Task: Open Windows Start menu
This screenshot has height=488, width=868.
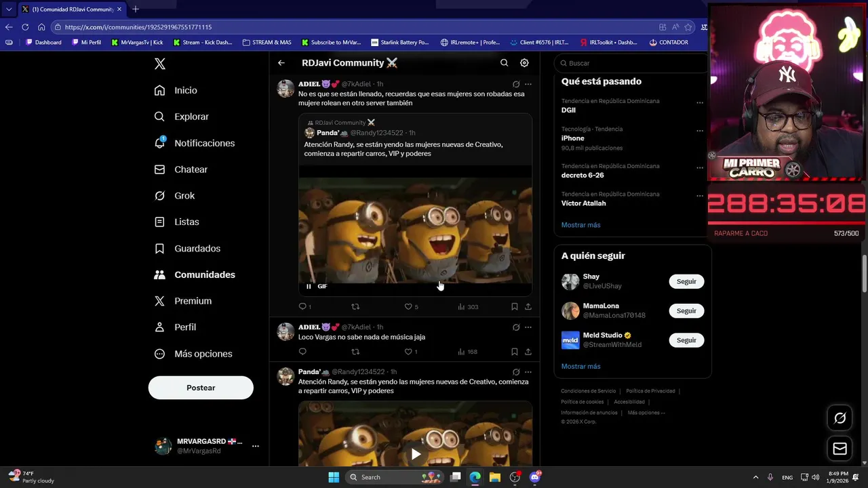Action: (x=334, y=477)
